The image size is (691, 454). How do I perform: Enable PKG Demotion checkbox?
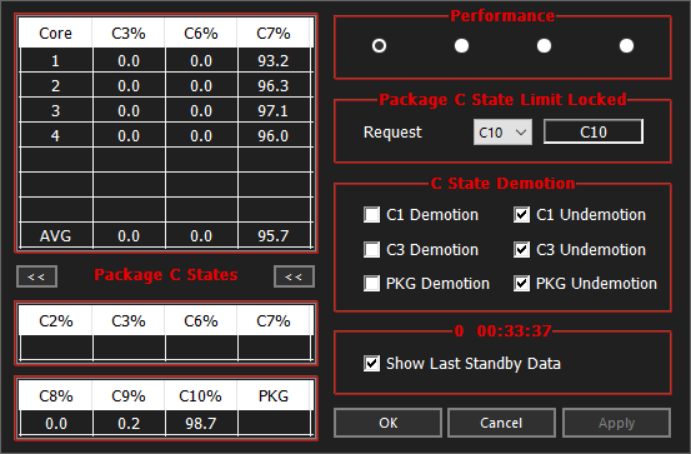point(372,283)
